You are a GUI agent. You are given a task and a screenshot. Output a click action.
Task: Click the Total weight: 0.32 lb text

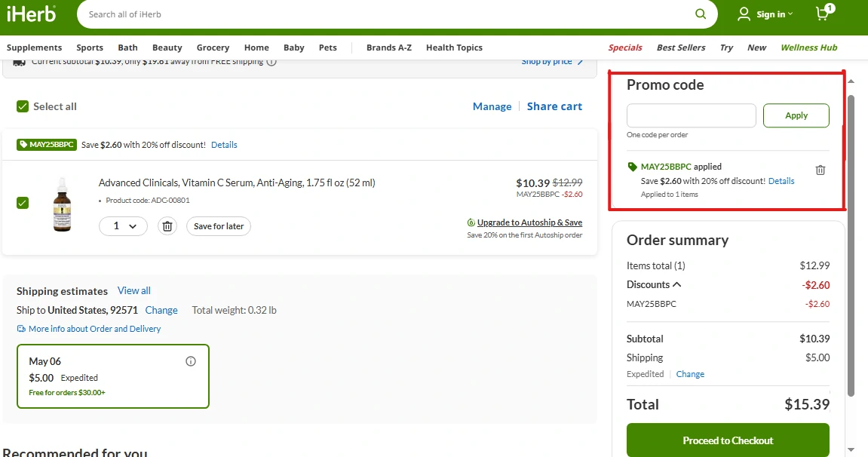coord(235,311)
